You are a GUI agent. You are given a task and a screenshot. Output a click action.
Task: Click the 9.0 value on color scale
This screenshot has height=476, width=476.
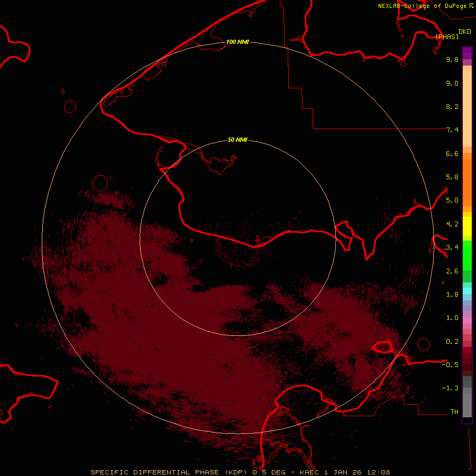click(x=452, y=83)
